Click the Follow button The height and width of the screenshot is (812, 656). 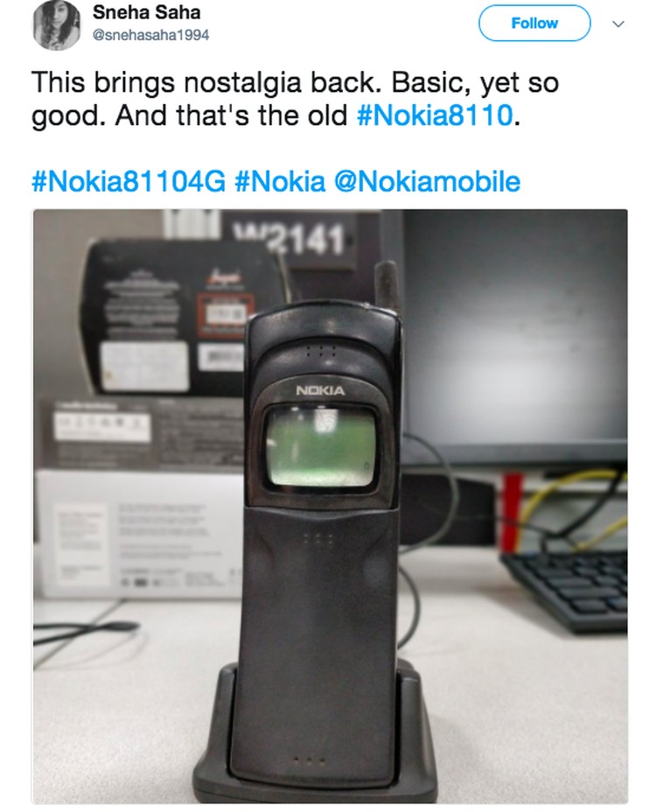[x=534, y=24]
